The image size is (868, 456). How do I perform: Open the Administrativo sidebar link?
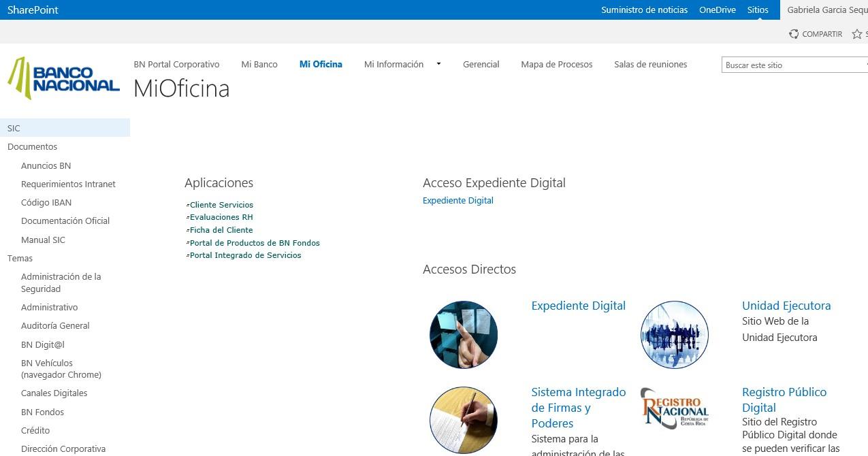(49, 307)
